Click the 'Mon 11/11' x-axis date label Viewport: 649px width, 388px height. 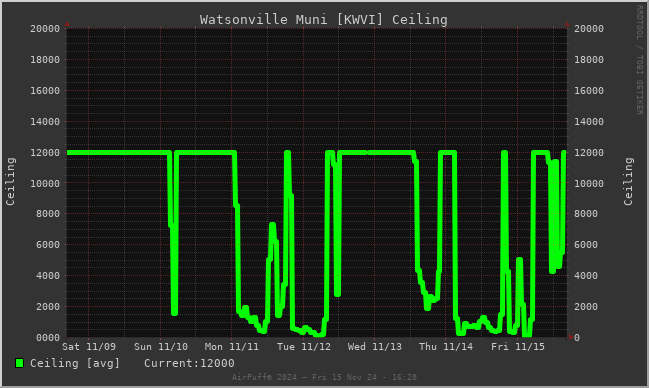pos(232,347)
